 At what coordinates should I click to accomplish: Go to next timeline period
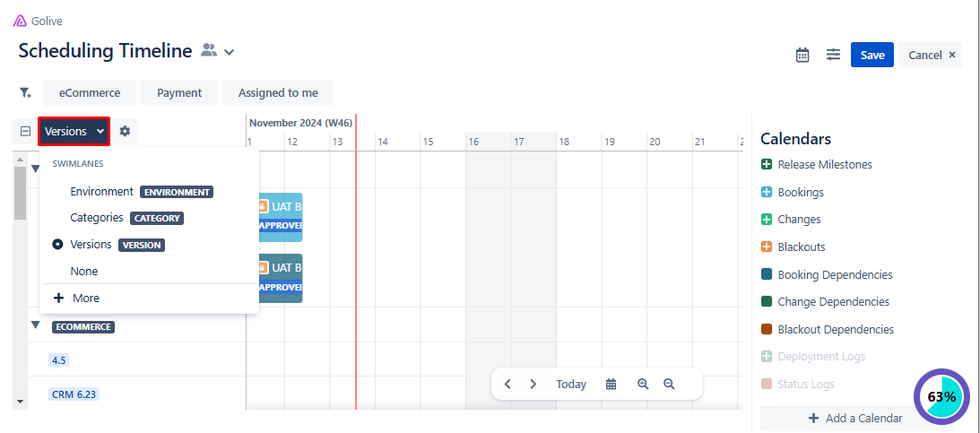tap(533, 384)
